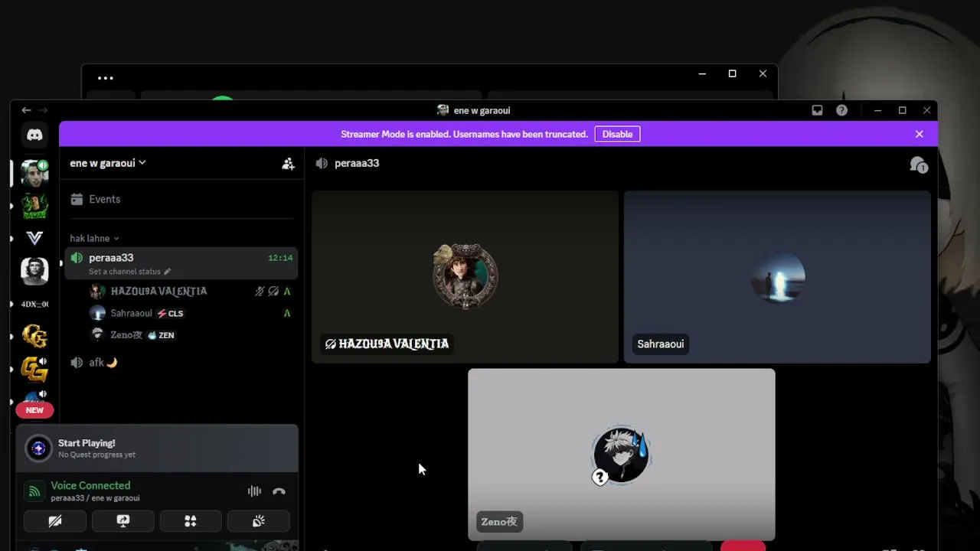Click the ZEN server tag next to Zeno
Screen dimensions: 980x551
point(161,335)
